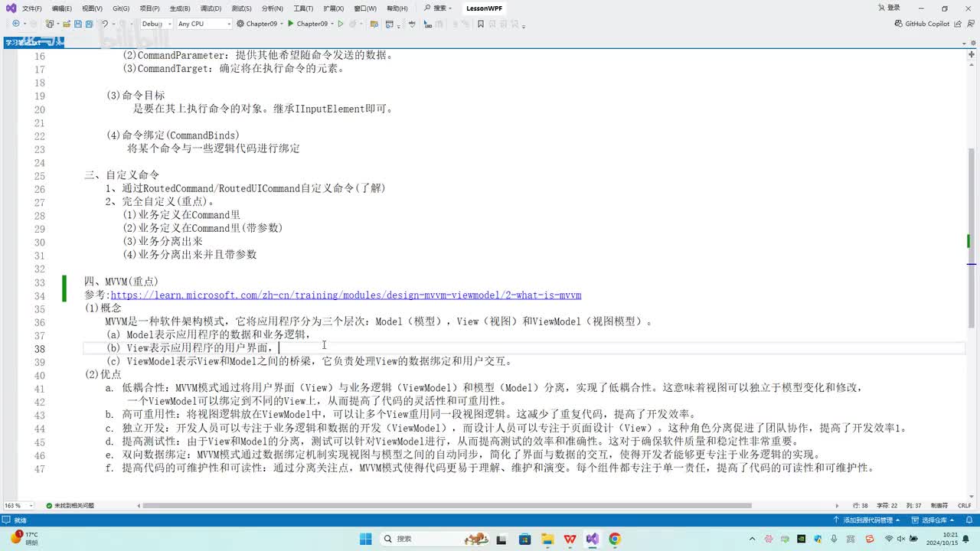
Task: Click the undo arrow icon
Action: [105, 24]
